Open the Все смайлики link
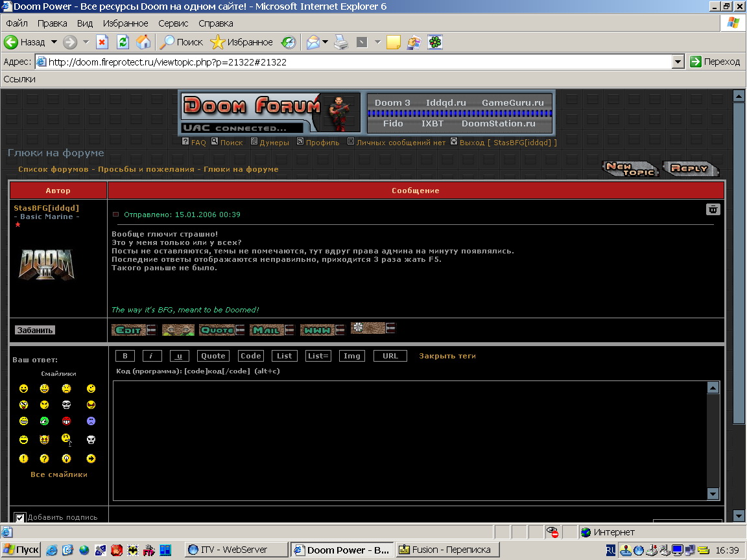The width and height of the screenshot is (747, 560). pyautogui.click(x=59, y=474)
